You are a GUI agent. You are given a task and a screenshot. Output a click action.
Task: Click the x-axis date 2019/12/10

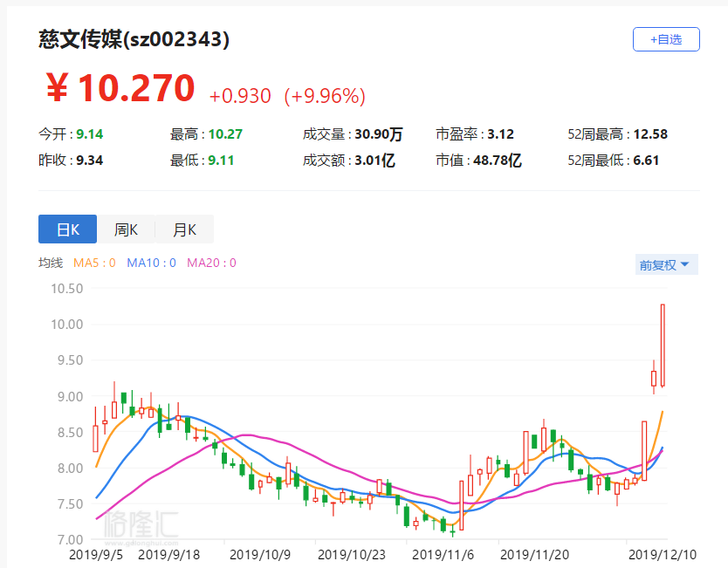(x=663, y=555)
